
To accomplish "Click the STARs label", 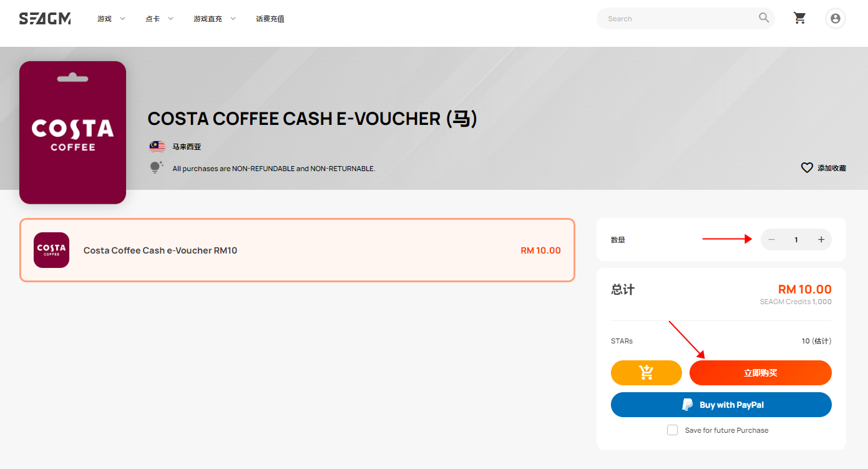I will (x=622, y=341).
